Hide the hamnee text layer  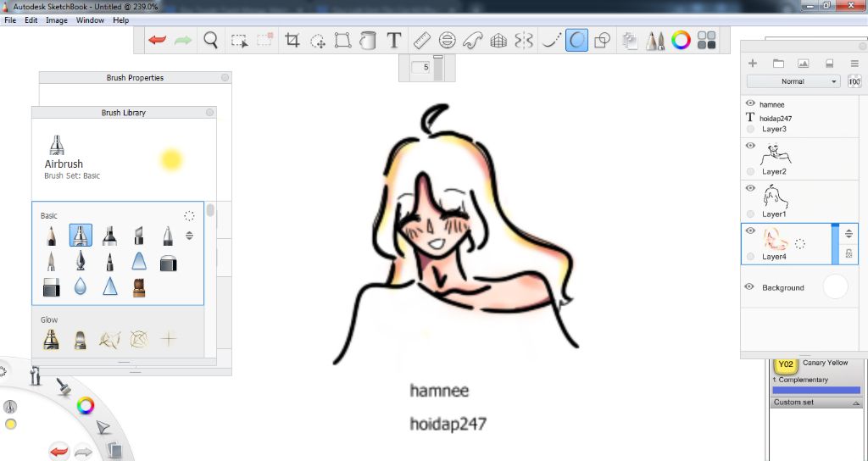750,103
